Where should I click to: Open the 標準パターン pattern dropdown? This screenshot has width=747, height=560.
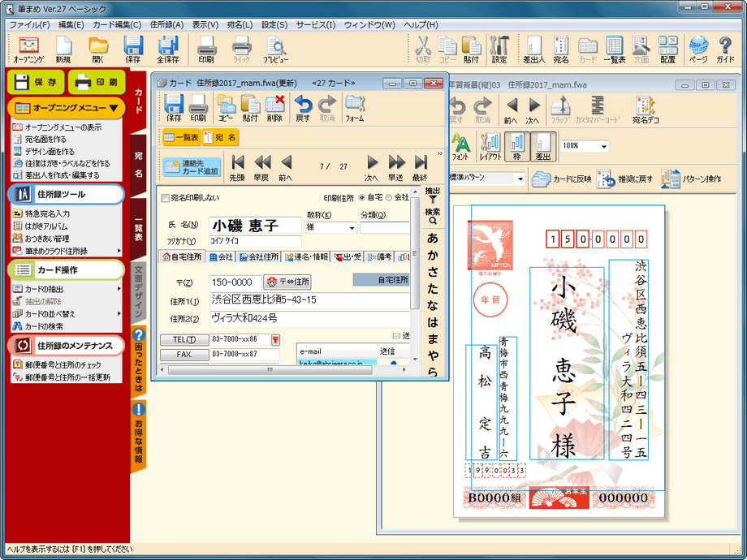(x=520, y=179)
